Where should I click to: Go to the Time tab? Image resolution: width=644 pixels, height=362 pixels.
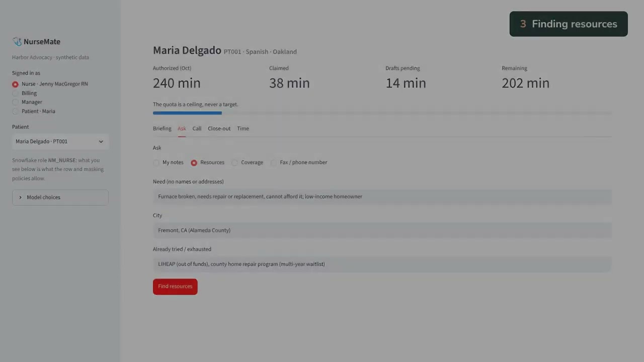[x=243, y=129]
